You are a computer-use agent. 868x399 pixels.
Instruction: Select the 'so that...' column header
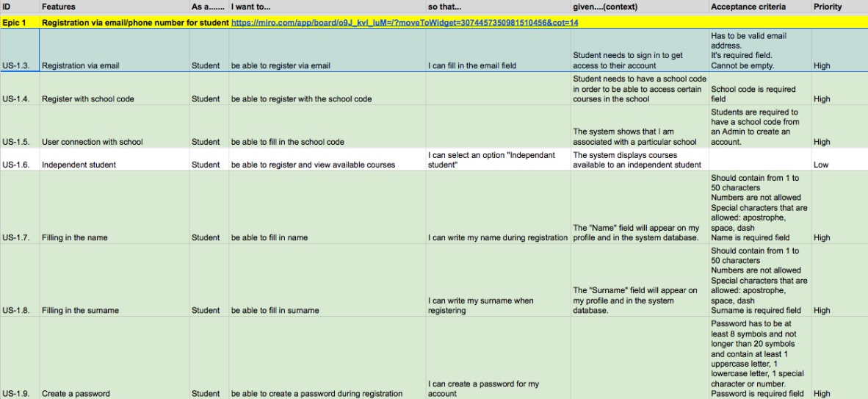498,7
